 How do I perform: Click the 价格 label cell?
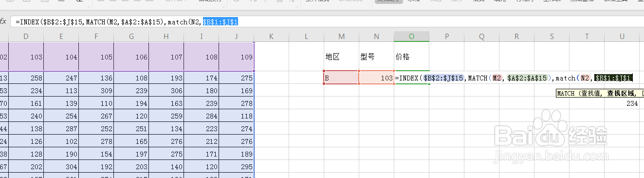[411, 57]
